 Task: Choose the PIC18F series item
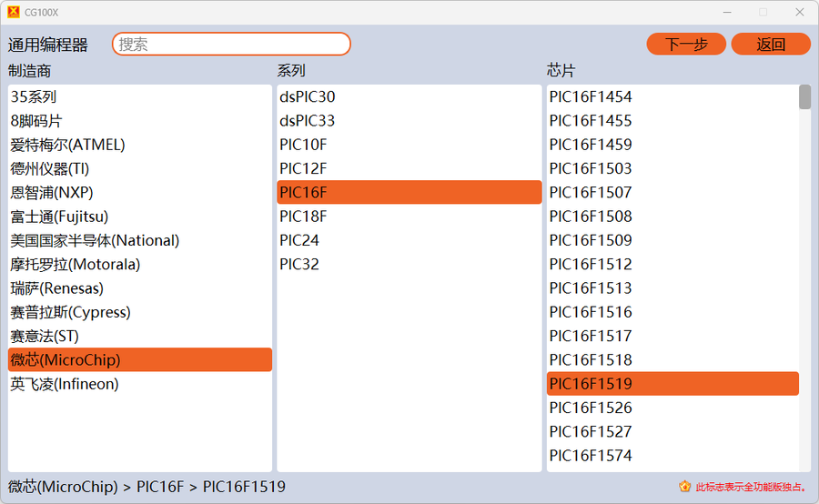pos(303,217)
